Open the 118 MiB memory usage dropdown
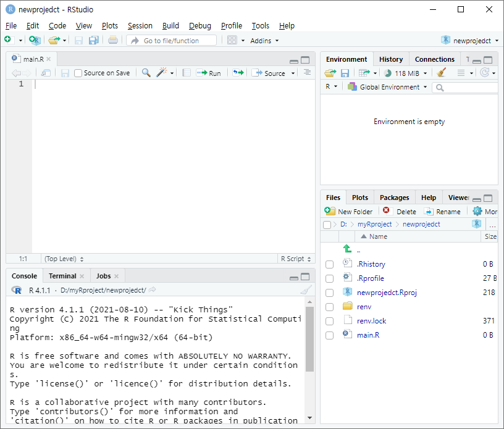The image size is (504, 429). 406,73
